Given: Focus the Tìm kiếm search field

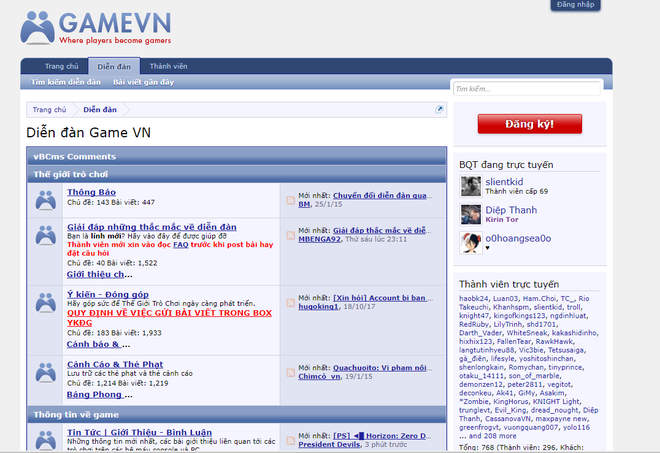Looking at the screenshot, I should click(527, 89).
